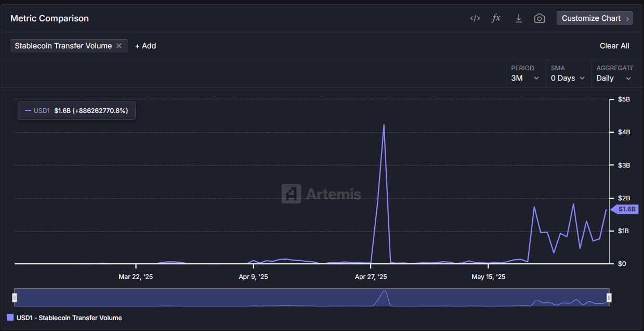This screenshot has height=331, width=644.
Task: Click the May 15, '25 axis label
Action: tap(488, 277)
